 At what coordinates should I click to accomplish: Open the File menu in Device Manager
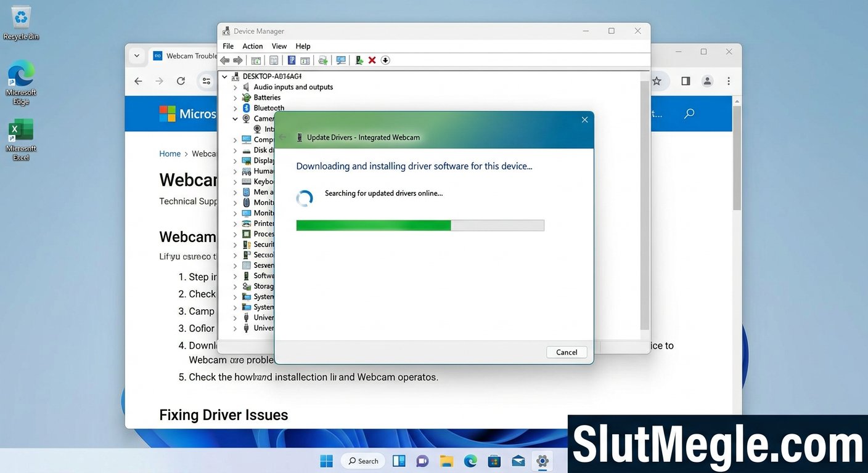(x=228, y=46)
